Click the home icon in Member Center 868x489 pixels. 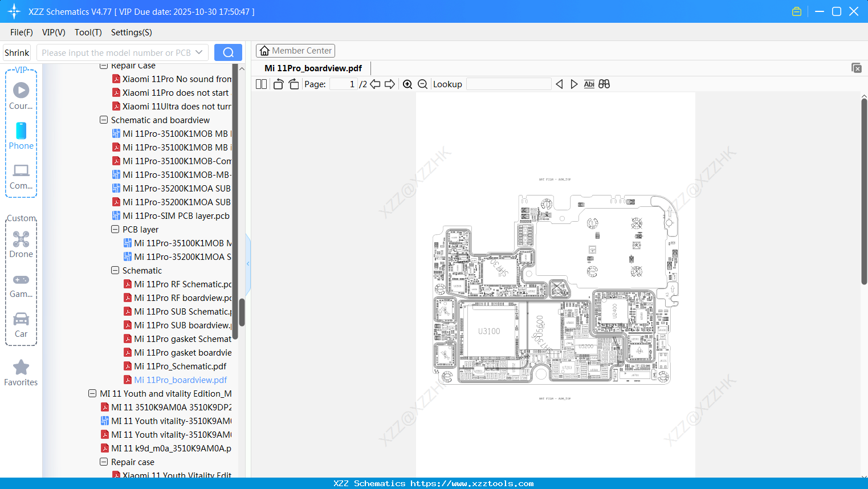pyautogui.click(x=264, y=51)
